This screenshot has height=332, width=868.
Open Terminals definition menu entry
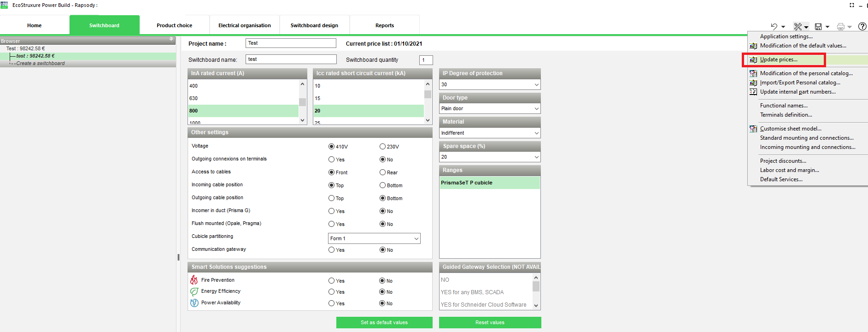point(786,115)
